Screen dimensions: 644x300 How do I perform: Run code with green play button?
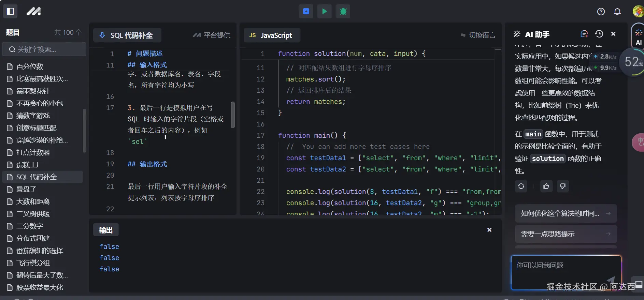click(x=324, y=11)
